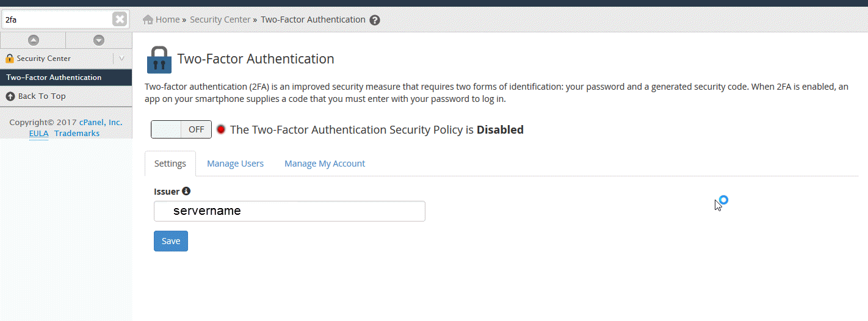
Task: Toggle the Two-Factor Authentication OFF switch
Action: click(x=181, y=129)
